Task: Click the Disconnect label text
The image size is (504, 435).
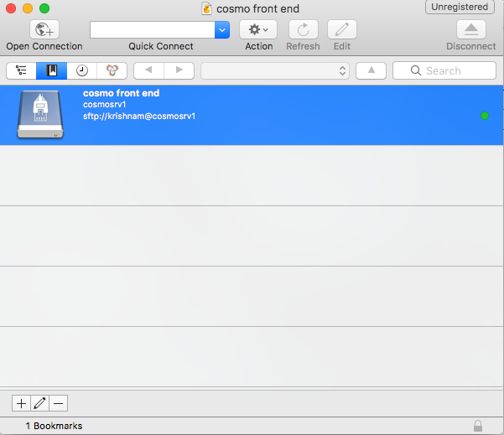Action: (471, 46)
